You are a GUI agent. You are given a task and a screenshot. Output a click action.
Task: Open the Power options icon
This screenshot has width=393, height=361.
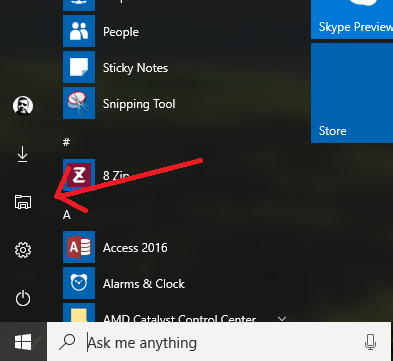pyautogui.click(x=23, y=298)
